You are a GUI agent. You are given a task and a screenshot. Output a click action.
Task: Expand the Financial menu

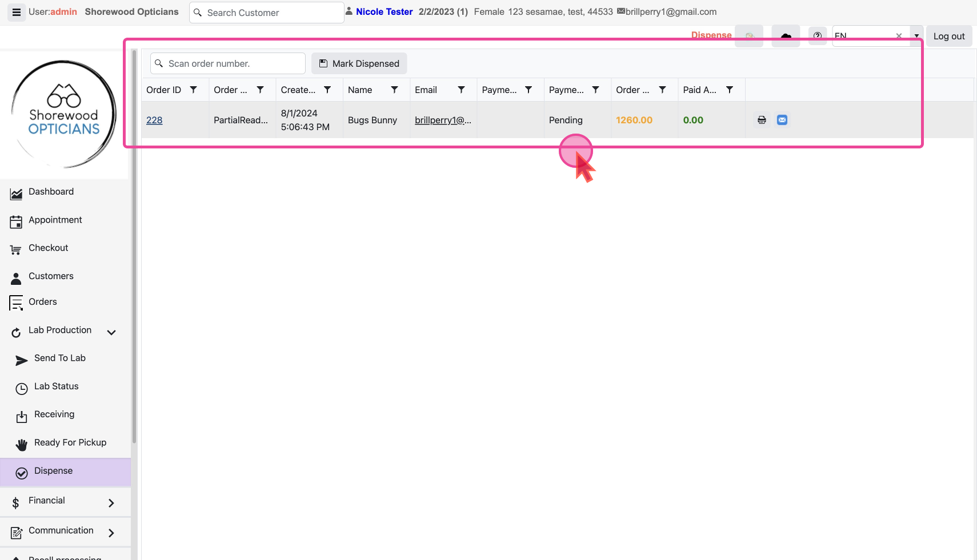pyautogui.click(x=111, y=503)
